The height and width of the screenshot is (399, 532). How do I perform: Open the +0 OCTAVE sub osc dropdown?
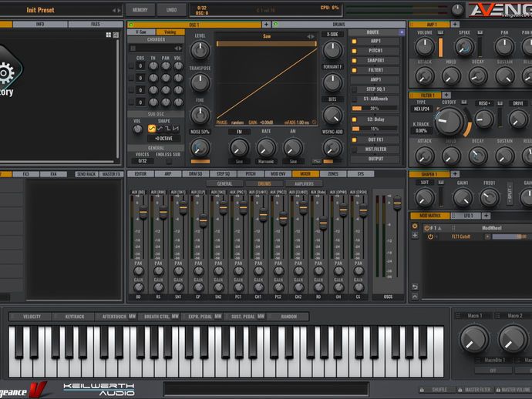click(164, 139)
